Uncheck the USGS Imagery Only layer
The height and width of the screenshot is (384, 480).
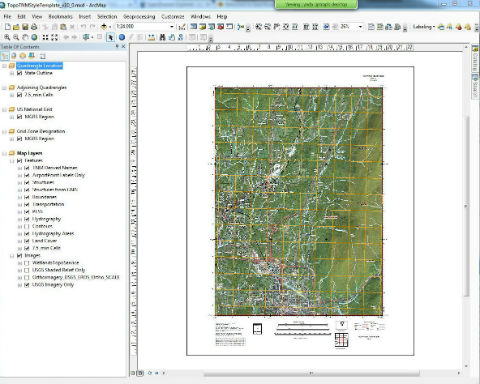(x=27, y=285)
